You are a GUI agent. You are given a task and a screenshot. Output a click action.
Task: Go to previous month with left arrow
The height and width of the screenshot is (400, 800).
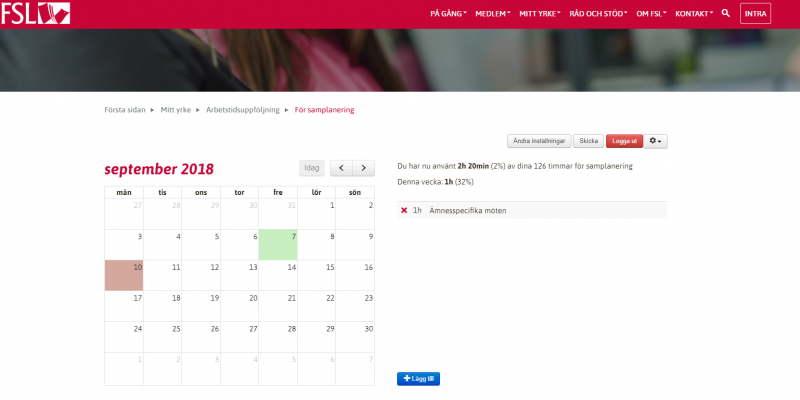342,168
